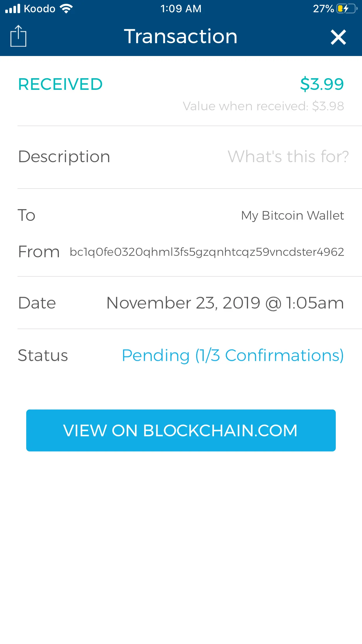Tap the Description row label
The width and height of the screenshot is (362, 644).
click(x=64, y=157)
